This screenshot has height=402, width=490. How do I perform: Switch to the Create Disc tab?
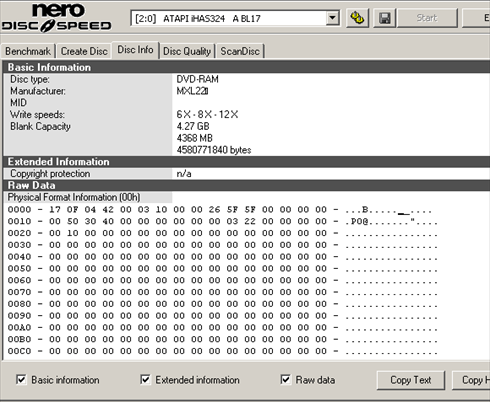84,51
